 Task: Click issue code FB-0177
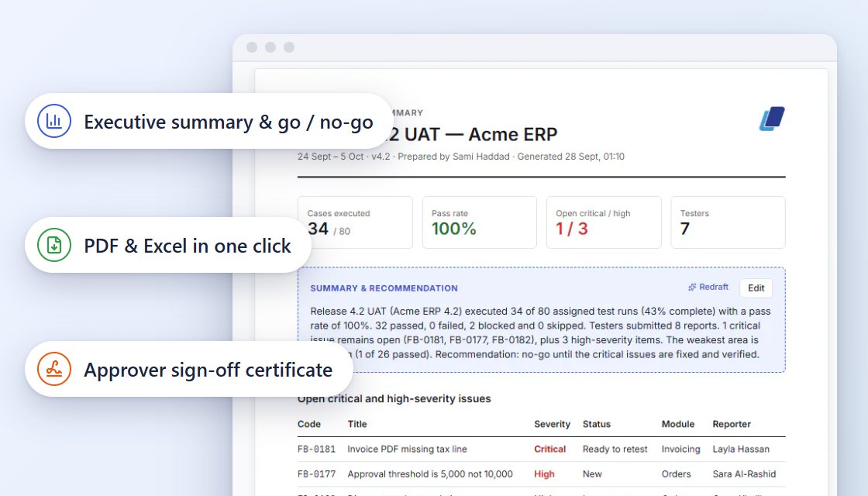[x=317, y=474]
